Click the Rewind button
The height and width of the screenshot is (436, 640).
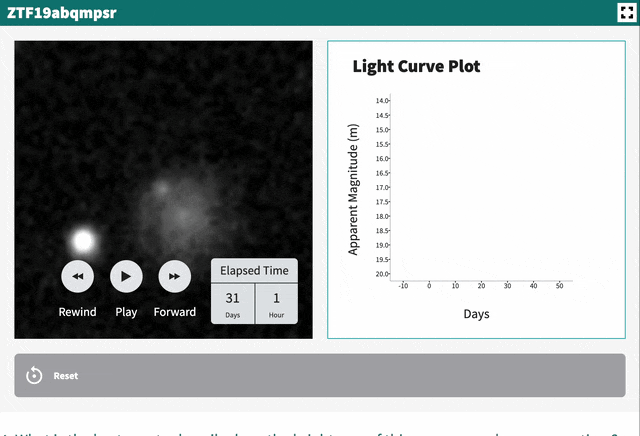coord(78,276)
